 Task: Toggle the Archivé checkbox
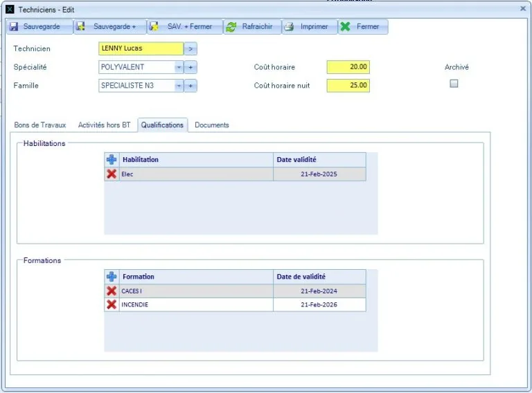point(454,83)
